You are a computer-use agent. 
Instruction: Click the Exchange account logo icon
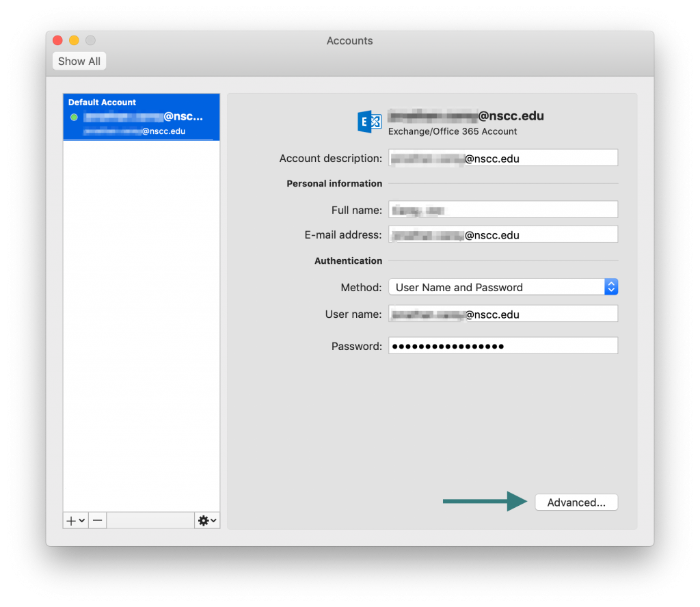click(369, 122)
